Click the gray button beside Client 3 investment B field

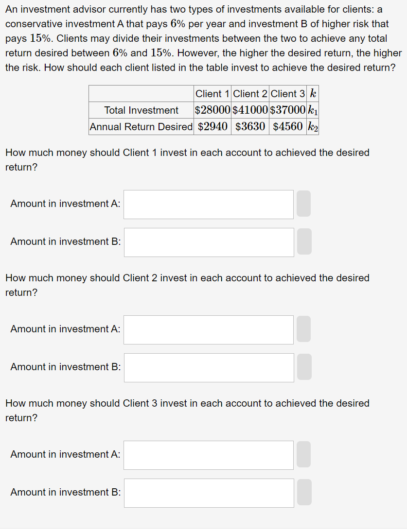click(x=304, y=492)
